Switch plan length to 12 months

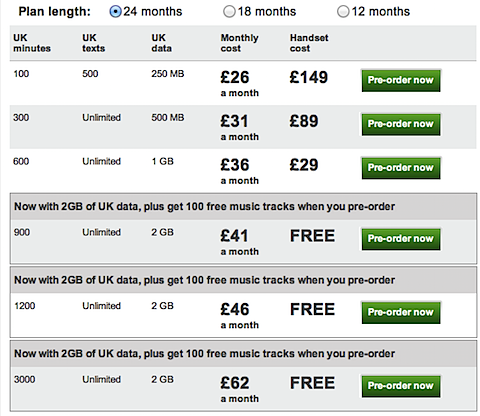(x=343, y=12)
